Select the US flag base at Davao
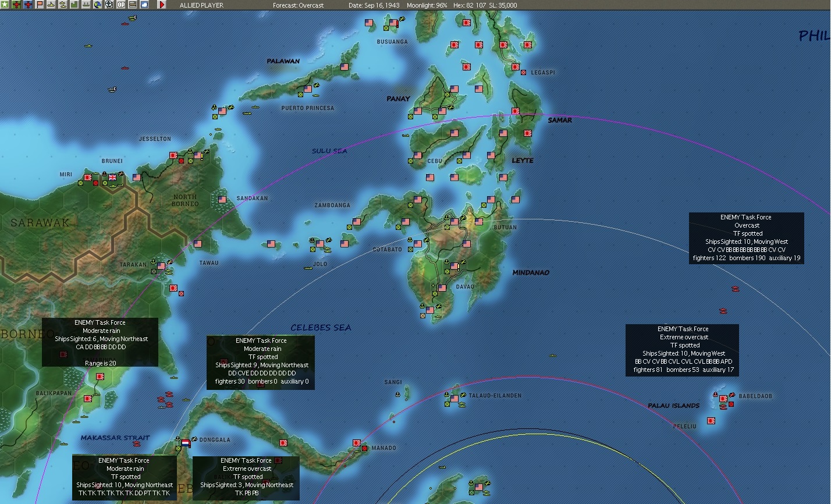 point(454,266)
